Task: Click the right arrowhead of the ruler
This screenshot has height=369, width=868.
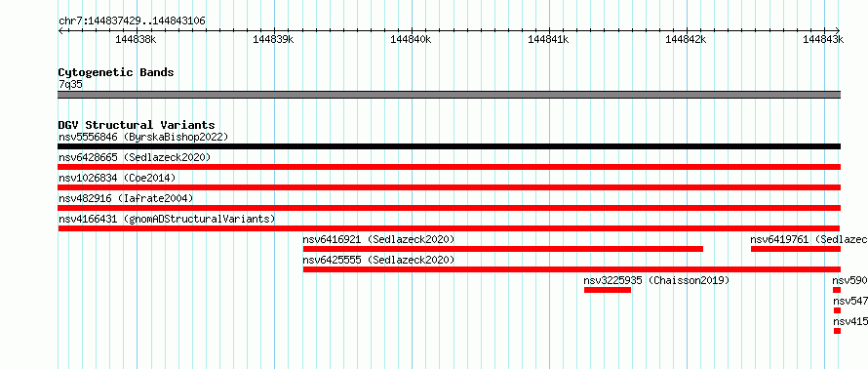Action: point(838,30)
